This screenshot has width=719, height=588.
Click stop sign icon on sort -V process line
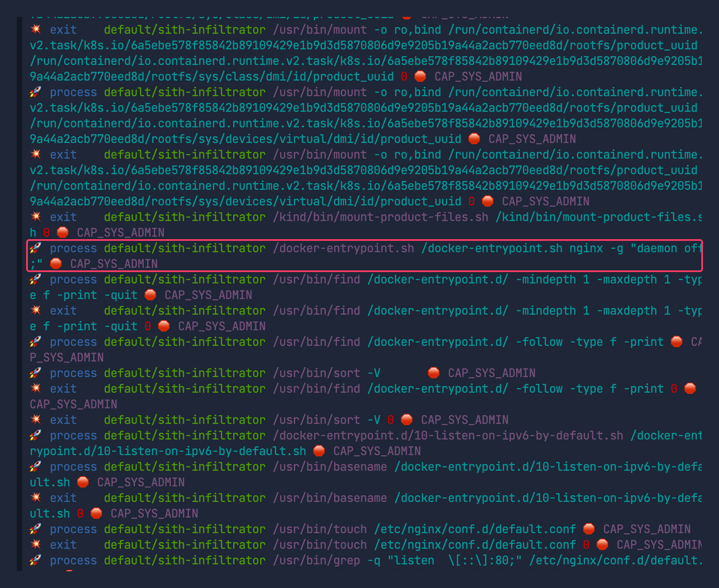click(434, 373)
